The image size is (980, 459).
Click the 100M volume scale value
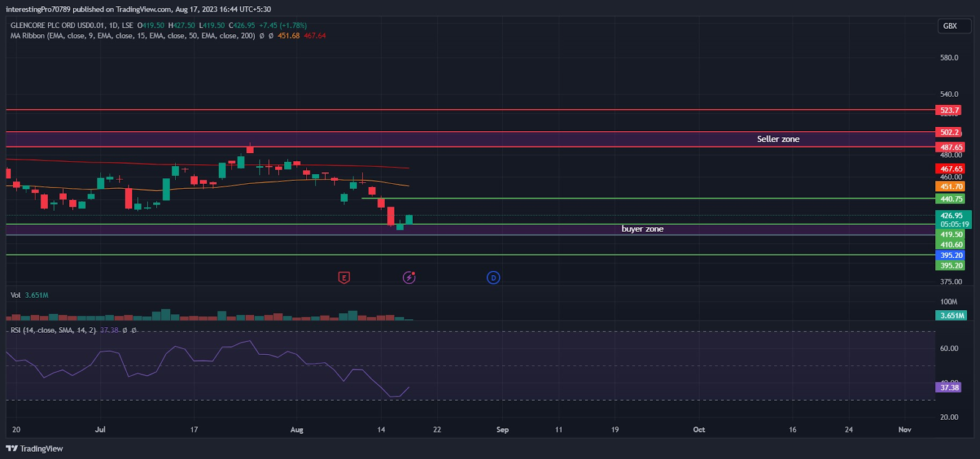tap(949, 302)
